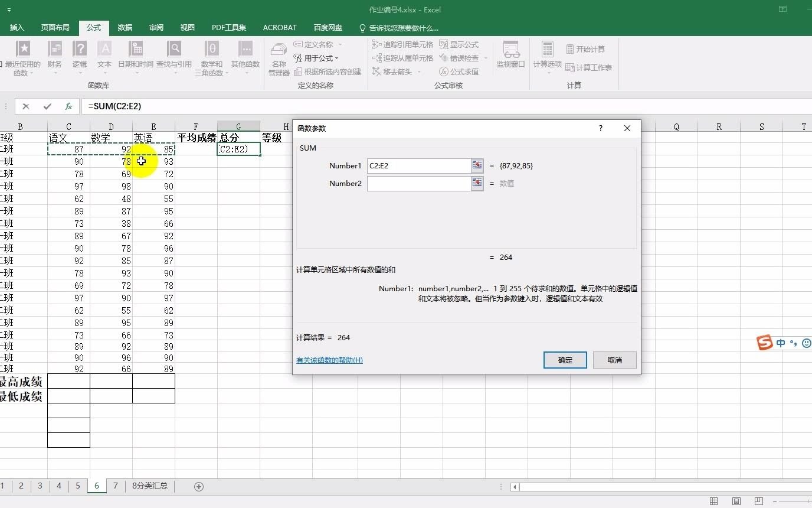The image size is (812, 508).
Task: Expand Define Name dropdown arrow
Action: [340, 44]
